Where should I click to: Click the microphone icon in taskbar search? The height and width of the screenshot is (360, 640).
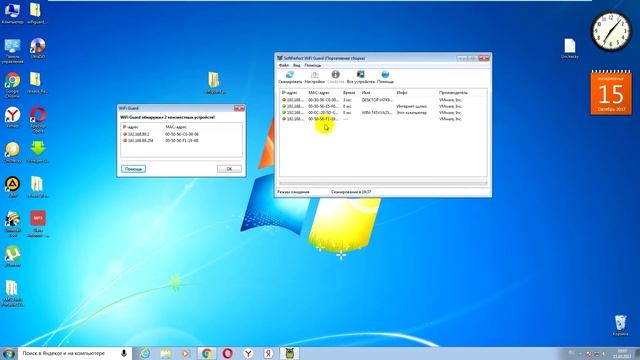124,353
